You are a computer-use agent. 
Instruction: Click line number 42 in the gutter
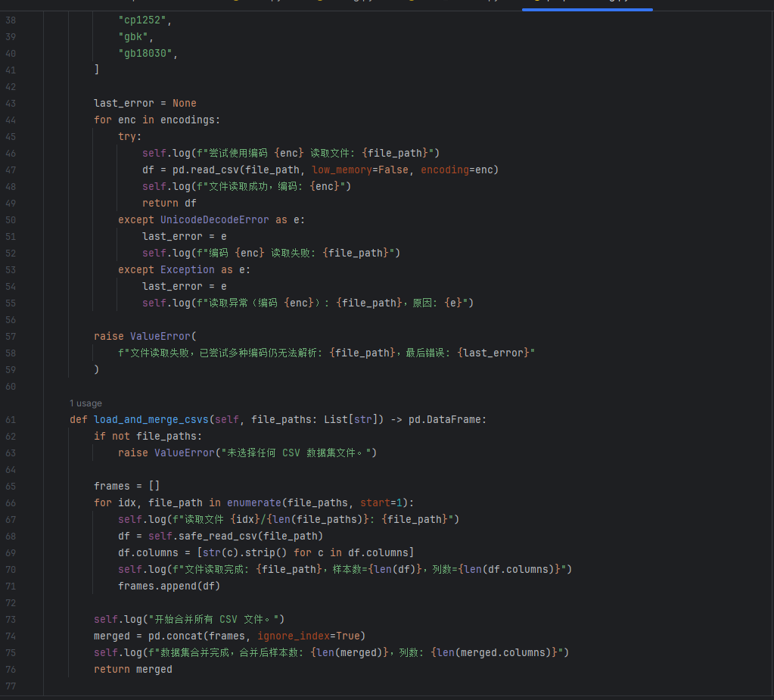(x=11, y=87)
